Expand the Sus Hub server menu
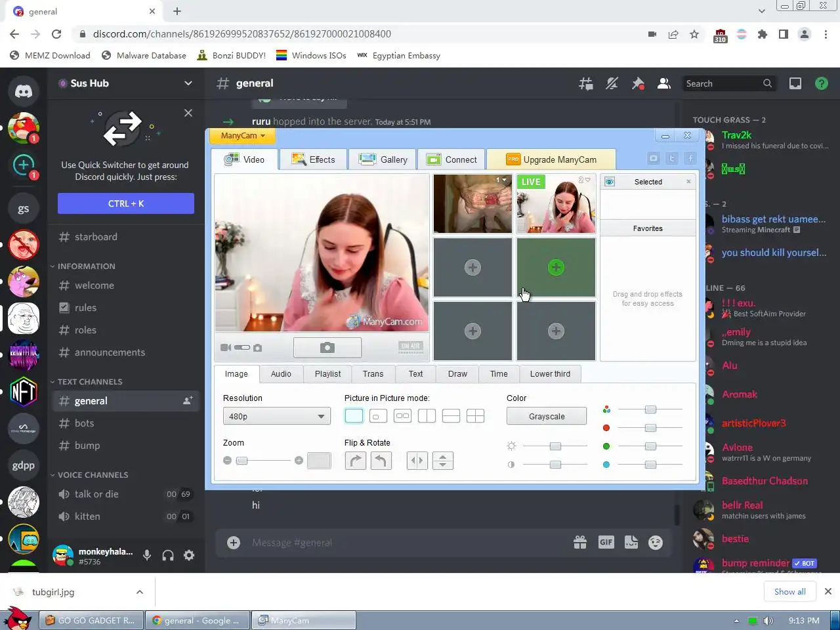840x630 pixels. [x=188, y=83]
